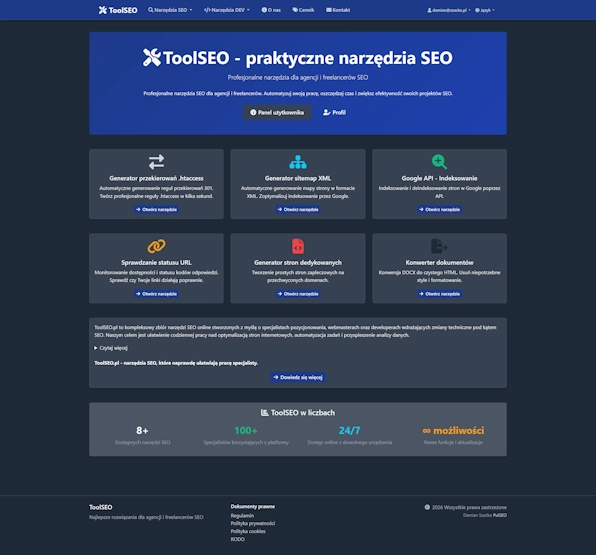Click the wrench icon in the hero title
596x555 pixels.
(152, 58)
